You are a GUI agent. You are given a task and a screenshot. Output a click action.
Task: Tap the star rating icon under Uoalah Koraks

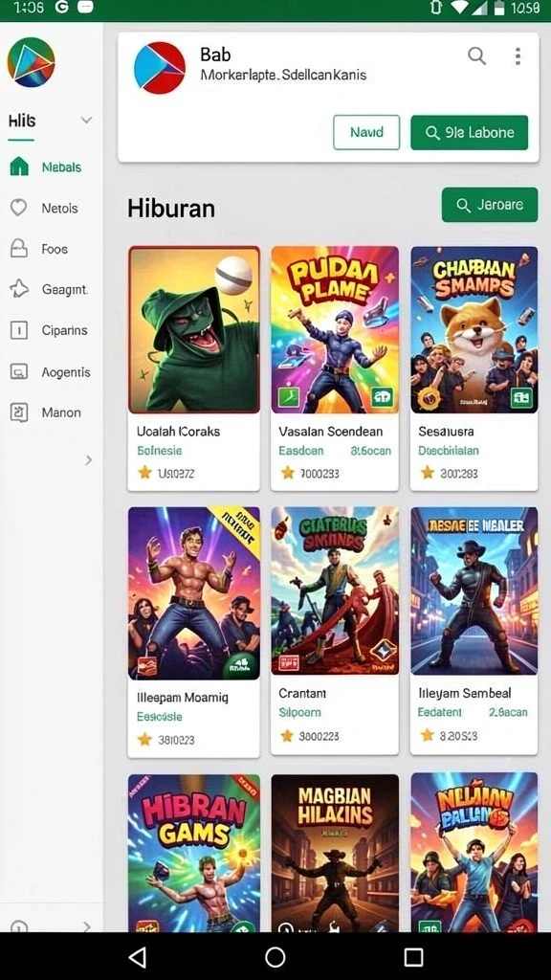145,473
